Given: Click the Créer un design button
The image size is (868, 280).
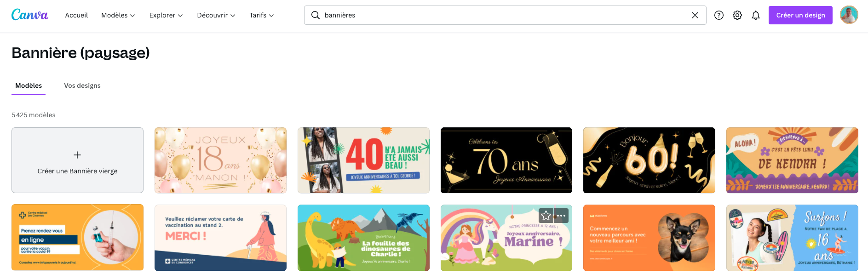Looking at the screenshot, I should (x=800, y=15).
